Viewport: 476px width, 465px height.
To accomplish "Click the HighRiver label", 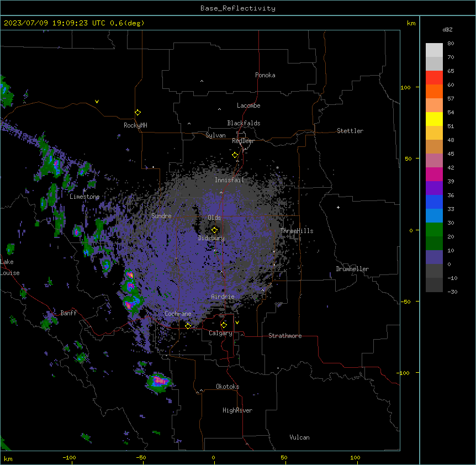I will [x=237, y=410].
